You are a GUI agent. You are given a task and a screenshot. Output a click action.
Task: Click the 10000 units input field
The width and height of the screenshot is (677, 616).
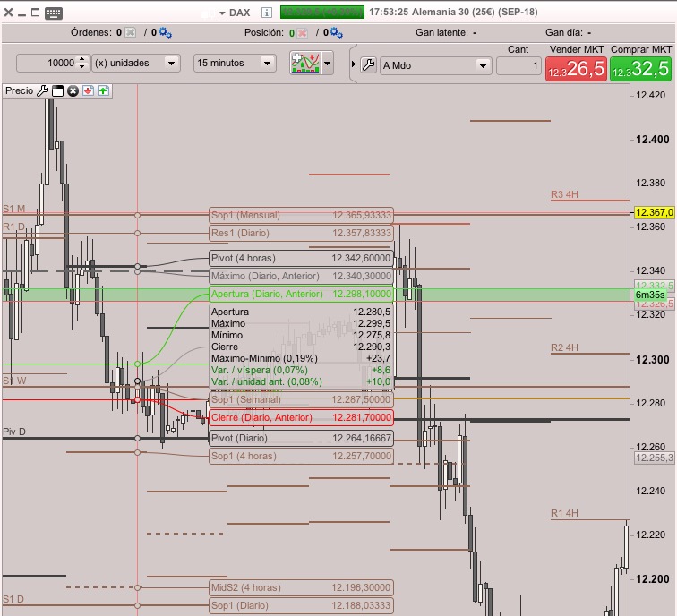47,63
